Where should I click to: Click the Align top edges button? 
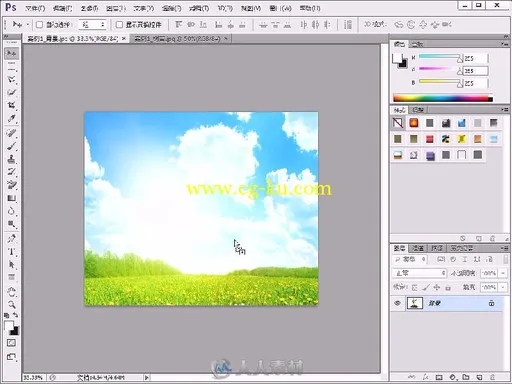tap(178, 25)
